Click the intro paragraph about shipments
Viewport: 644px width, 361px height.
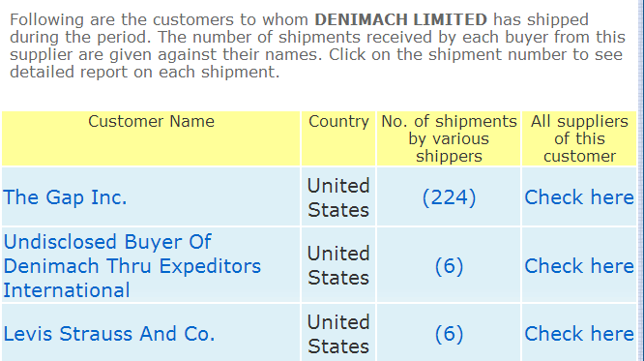317,45
